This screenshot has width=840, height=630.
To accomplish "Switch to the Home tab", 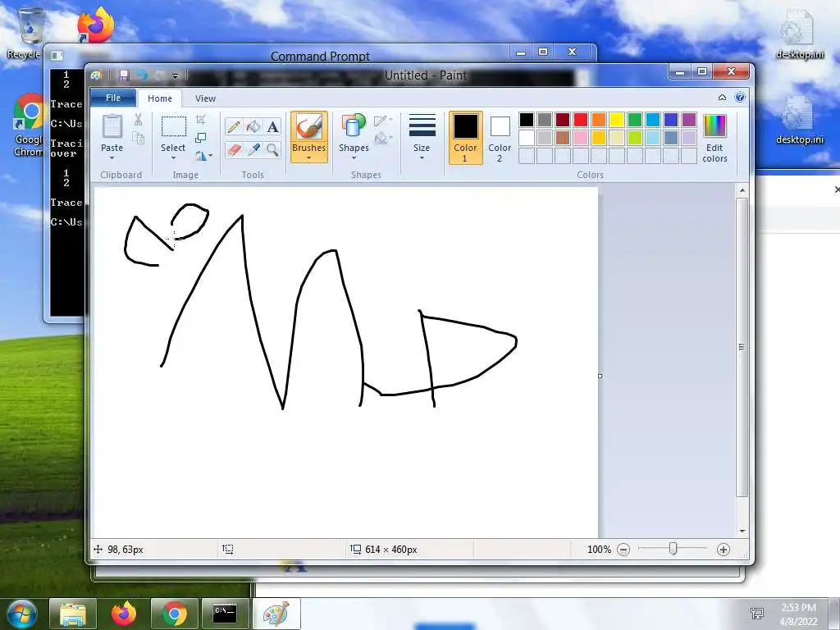I will [x=160, y=98].
